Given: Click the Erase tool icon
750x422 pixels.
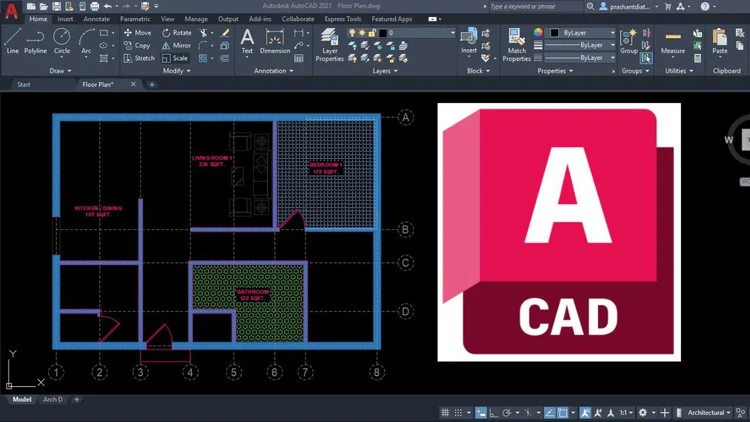Looking at the screenshot, I should coord(224,33).
